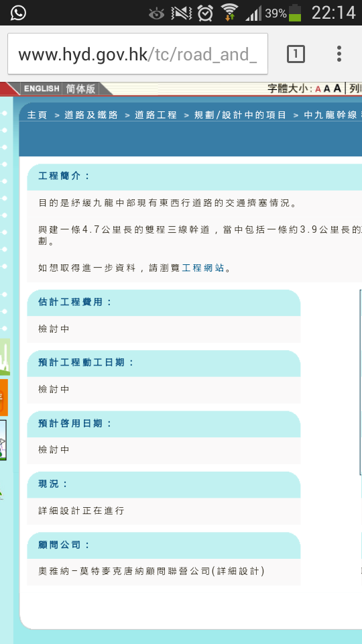This screenshot has width=362, height=644.
Task: Tap the alarm clock status icon
Action: tap(205, 13)
